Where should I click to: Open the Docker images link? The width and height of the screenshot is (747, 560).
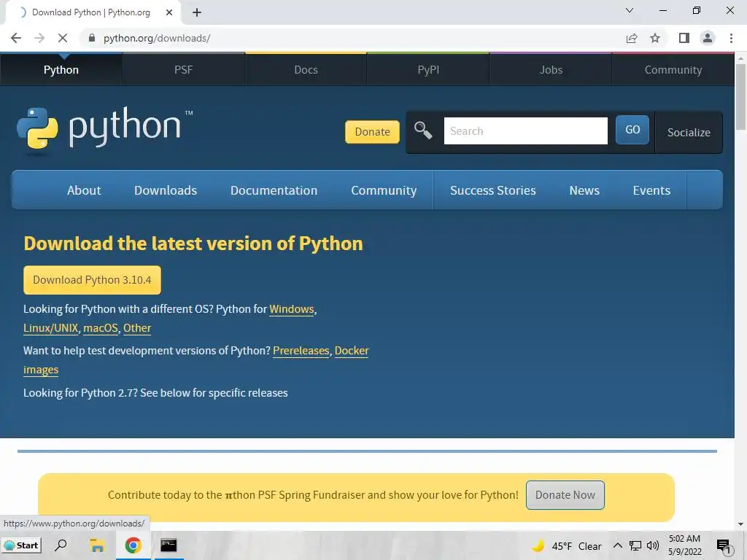pos(352,351)
